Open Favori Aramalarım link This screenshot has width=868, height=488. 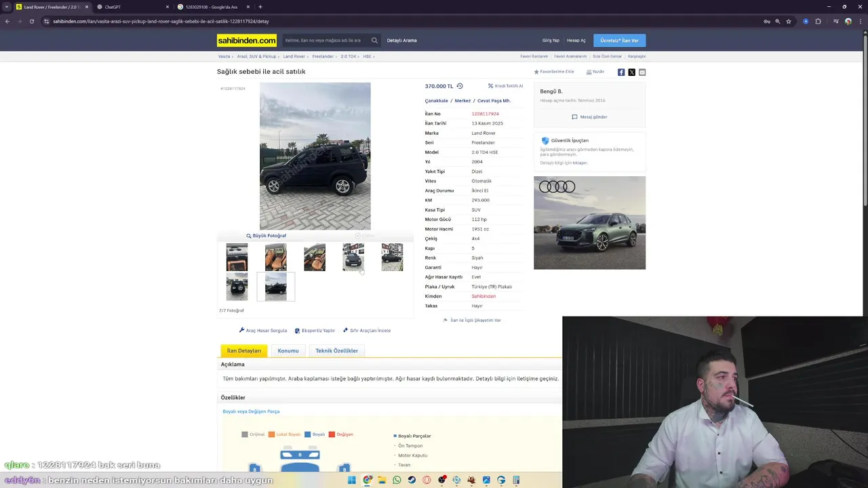tap(570, 56)
